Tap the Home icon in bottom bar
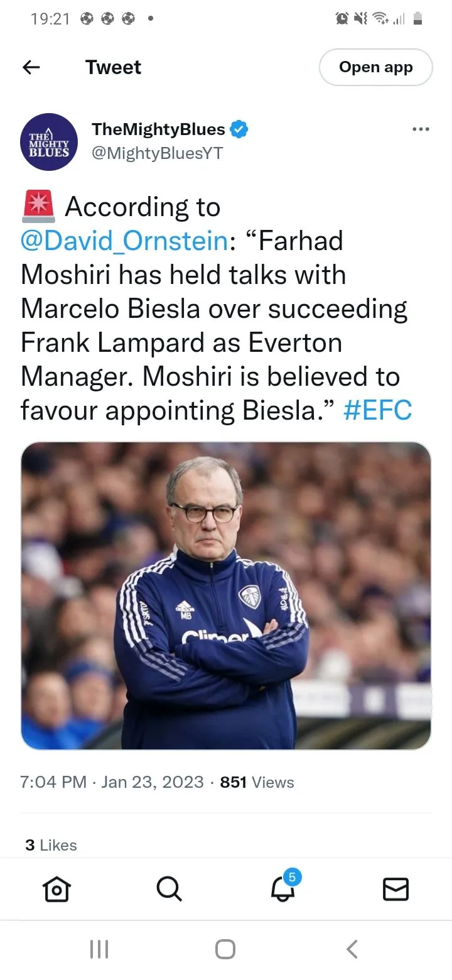The width and height of the screenshot is (452, 980). [x=56, y=889]
